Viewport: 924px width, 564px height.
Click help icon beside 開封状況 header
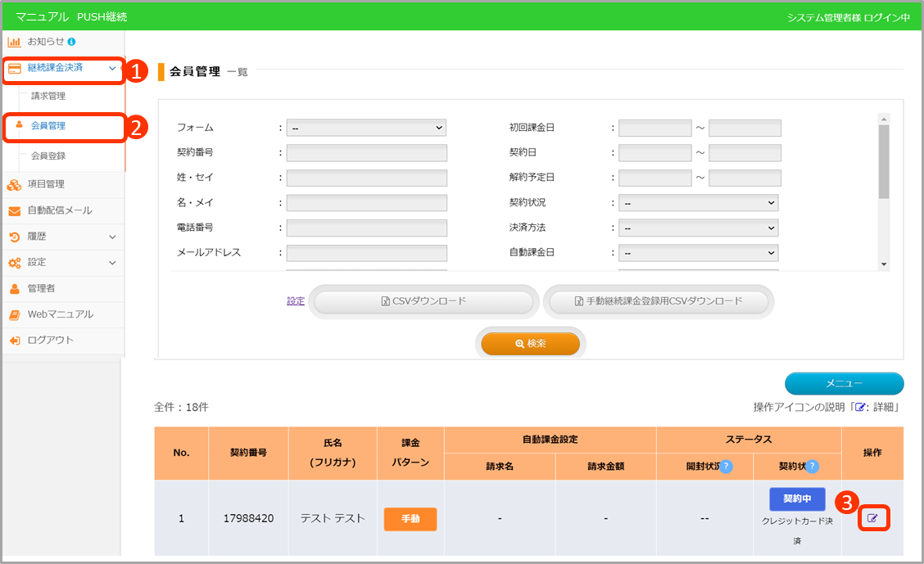(x=726, y=467)
